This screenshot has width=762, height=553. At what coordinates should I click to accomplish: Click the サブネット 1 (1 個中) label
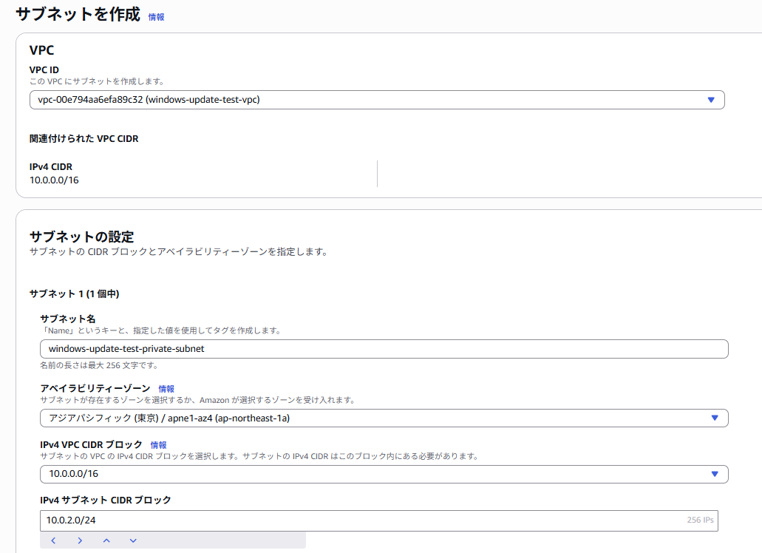tap(75, 294)
